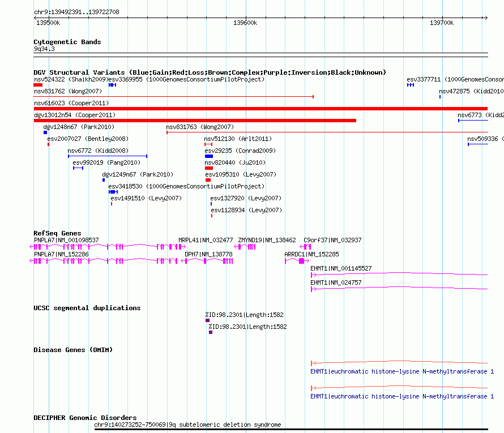Screen dimensions: 504x433
Task: Select the C9orf37|NM_032937 gene glyph
Action: point(305,247)
